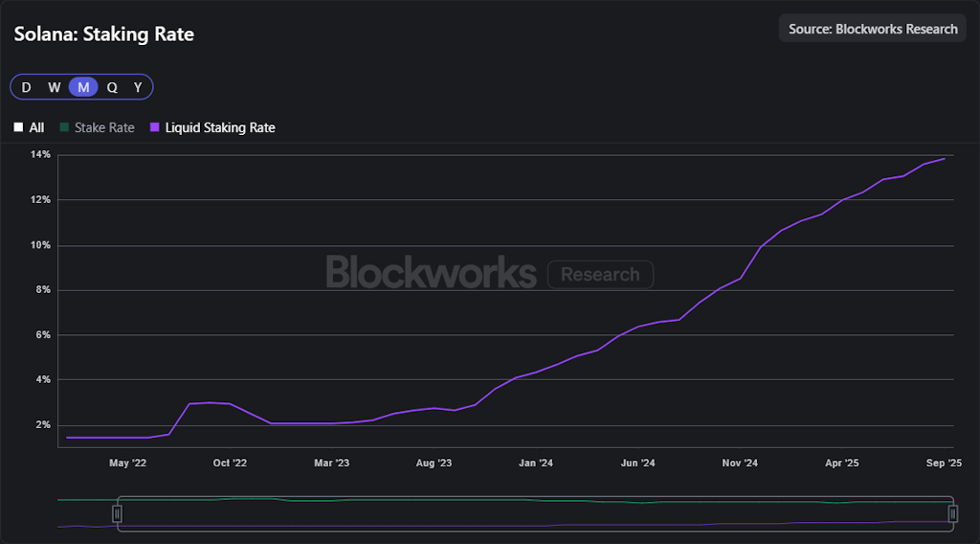Click the Source: Blockworks Research badge

click(872, 29)
